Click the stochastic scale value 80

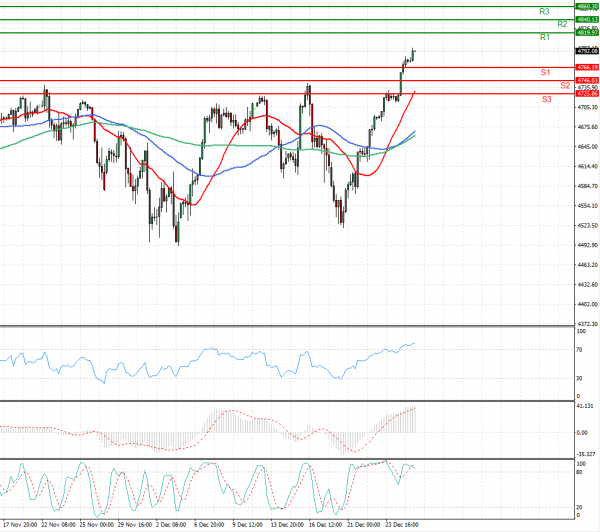point(579,472)
